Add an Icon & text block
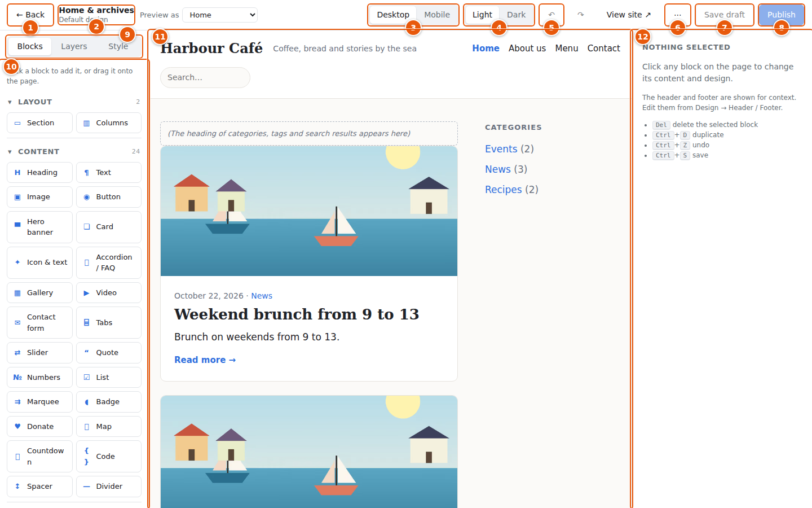 click(39, 262)
